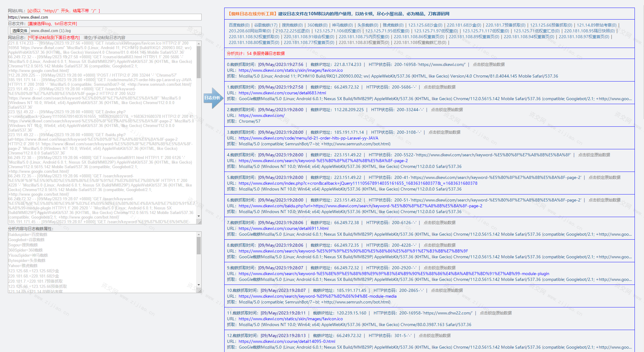Filter by 百度蜘蛛(0)

click(239, 25)
